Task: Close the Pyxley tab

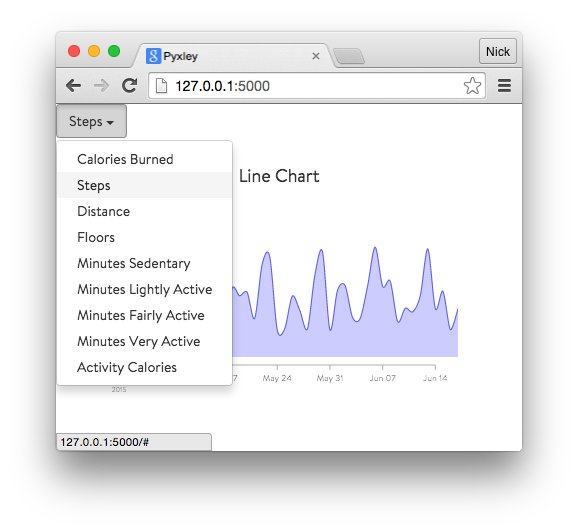Action: [316, 56]
